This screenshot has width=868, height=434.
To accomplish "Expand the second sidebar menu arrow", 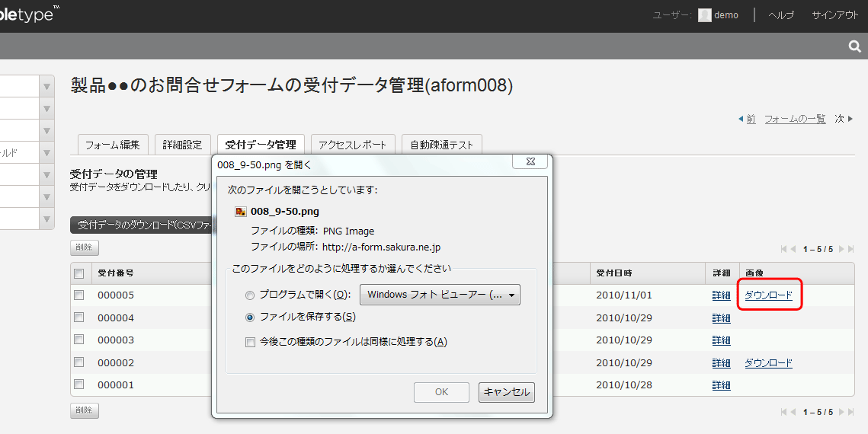I will tap(47, 109).
